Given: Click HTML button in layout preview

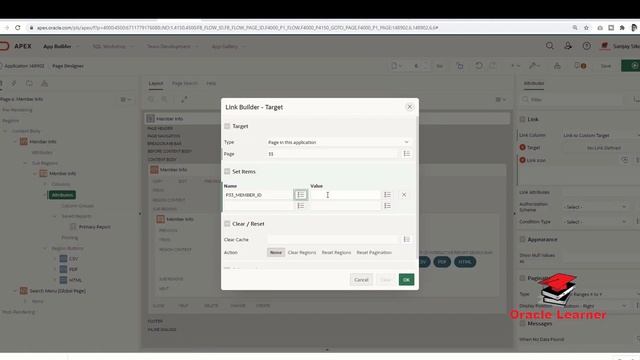Looking at the screenshot, I should click(464, 262).
